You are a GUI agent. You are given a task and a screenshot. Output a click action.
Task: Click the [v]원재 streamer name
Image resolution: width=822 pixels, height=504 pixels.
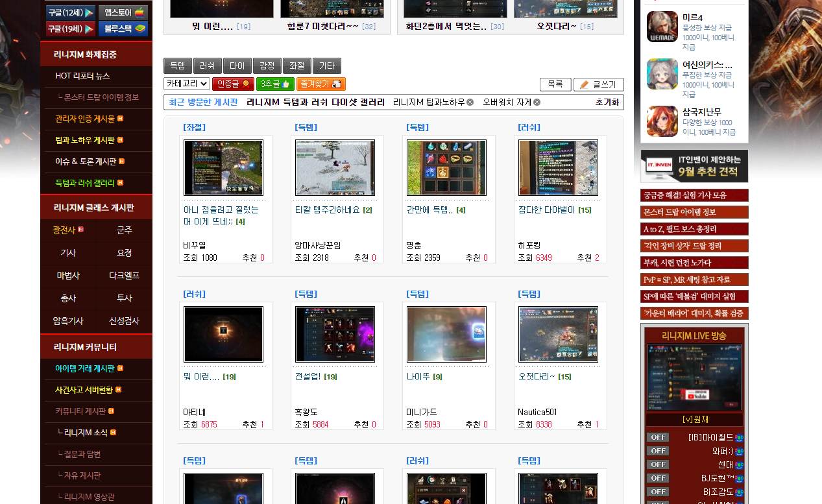point(695,420)
